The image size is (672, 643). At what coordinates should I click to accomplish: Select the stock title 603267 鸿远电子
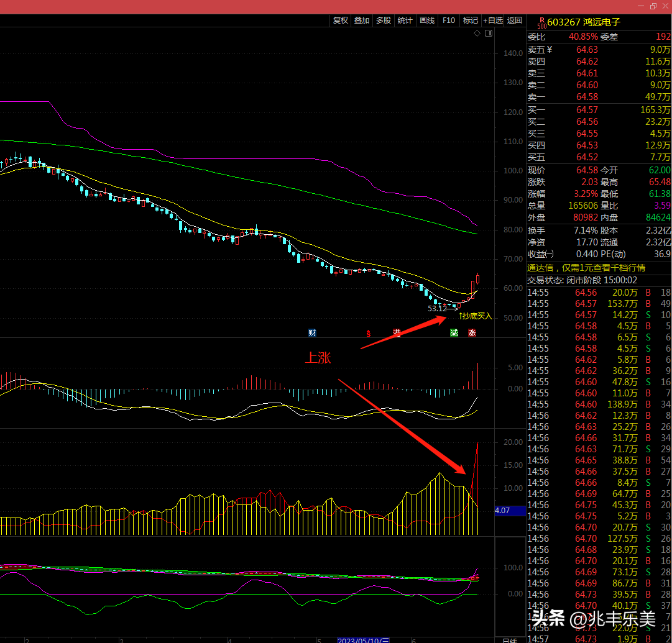coord(584,22)
